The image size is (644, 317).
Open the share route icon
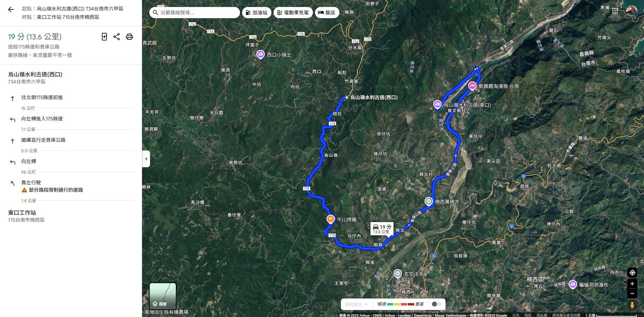[117, 37]
